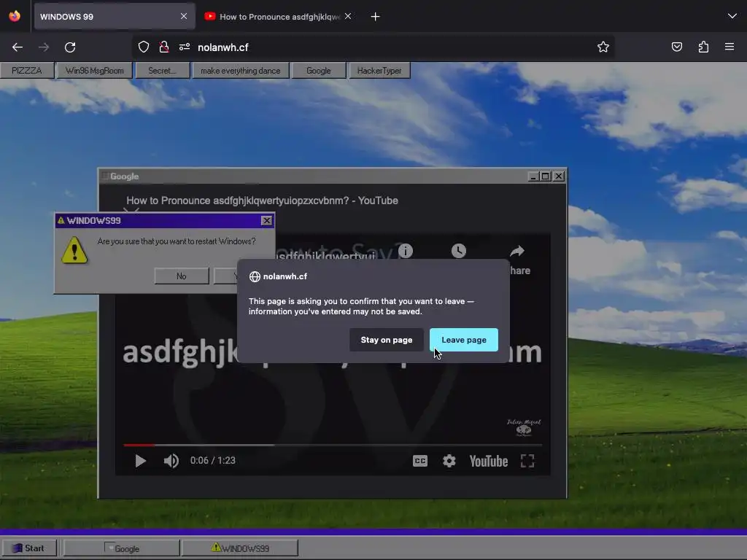Open a new browser tab

click(376, 17)
